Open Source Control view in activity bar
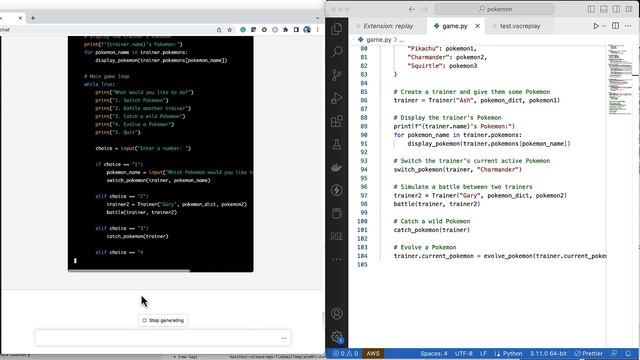The width and height of the screenshot is (640, 360). [337, 75]
